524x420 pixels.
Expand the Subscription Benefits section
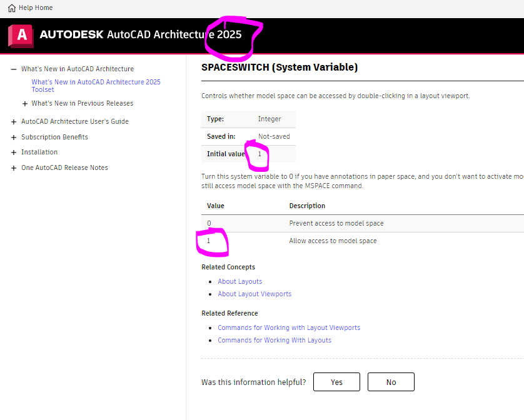click(13, 137)
